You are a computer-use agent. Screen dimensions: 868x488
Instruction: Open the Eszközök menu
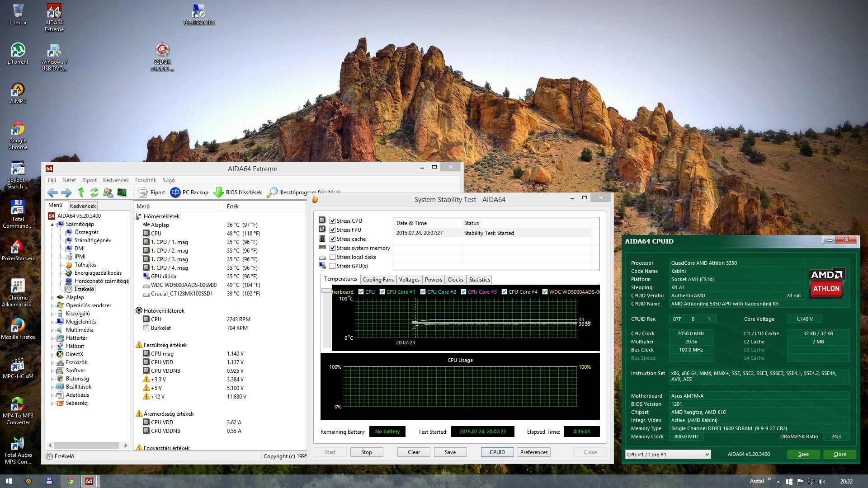click(x=146, y=180)
